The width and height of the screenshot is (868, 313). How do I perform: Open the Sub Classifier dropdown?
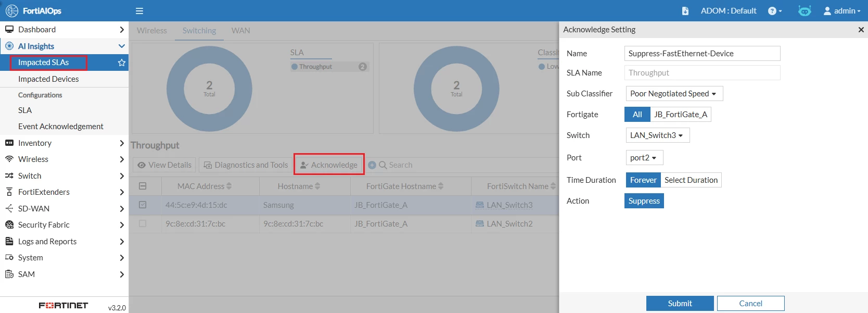click(674, 94)
